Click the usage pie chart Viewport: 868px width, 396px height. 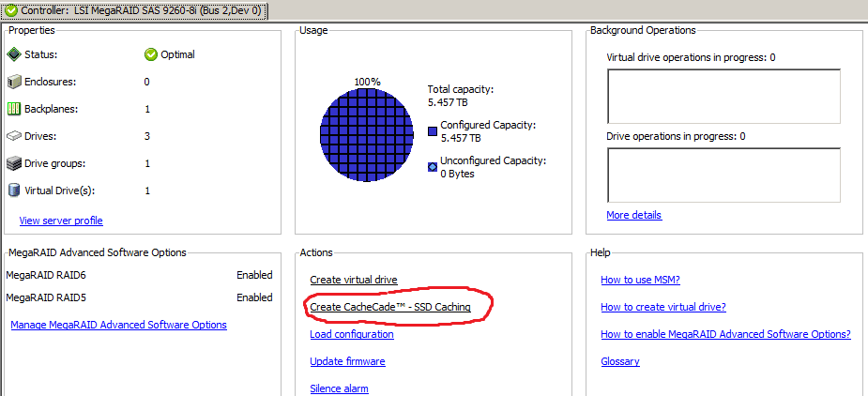coord(367,135)
